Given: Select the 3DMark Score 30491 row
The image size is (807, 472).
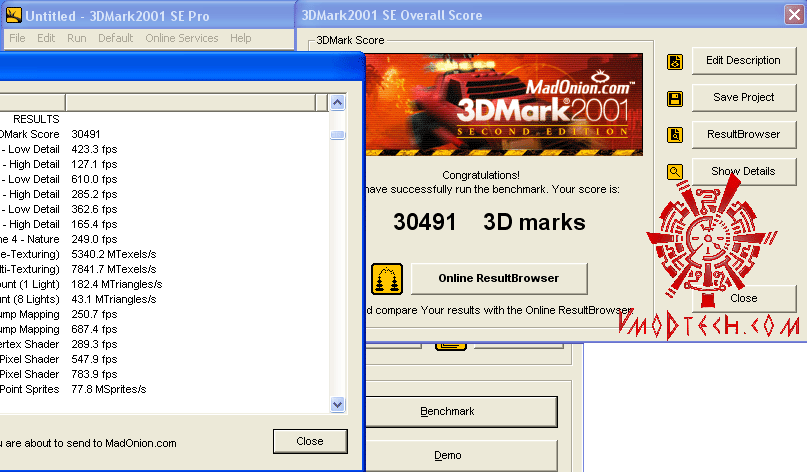Looking at the screenshot, I should click(x=165, y=134).
